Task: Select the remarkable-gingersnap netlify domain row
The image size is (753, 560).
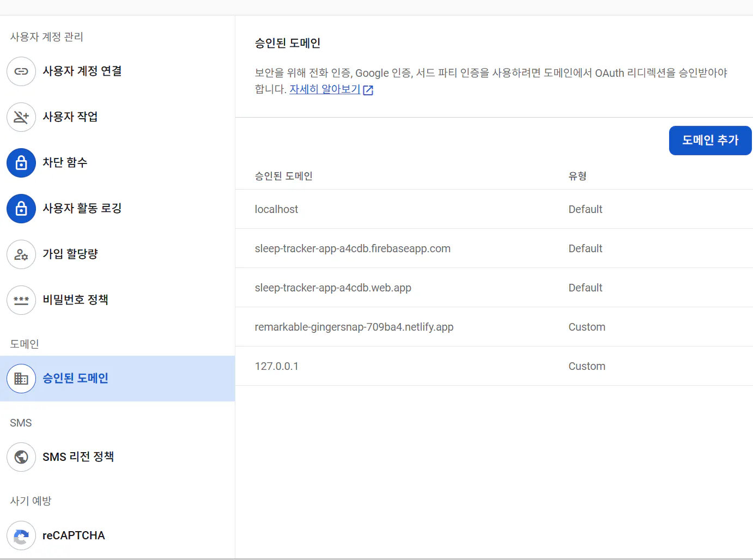Action: pyautogui.click(x=354, y=327)
